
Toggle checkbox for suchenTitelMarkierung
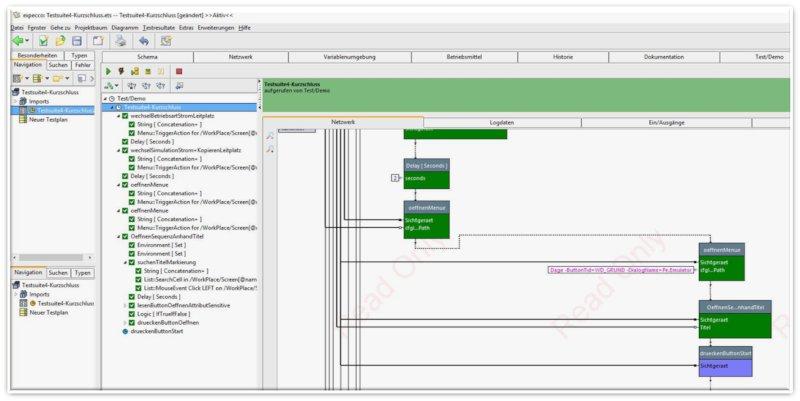click(132, 262)
